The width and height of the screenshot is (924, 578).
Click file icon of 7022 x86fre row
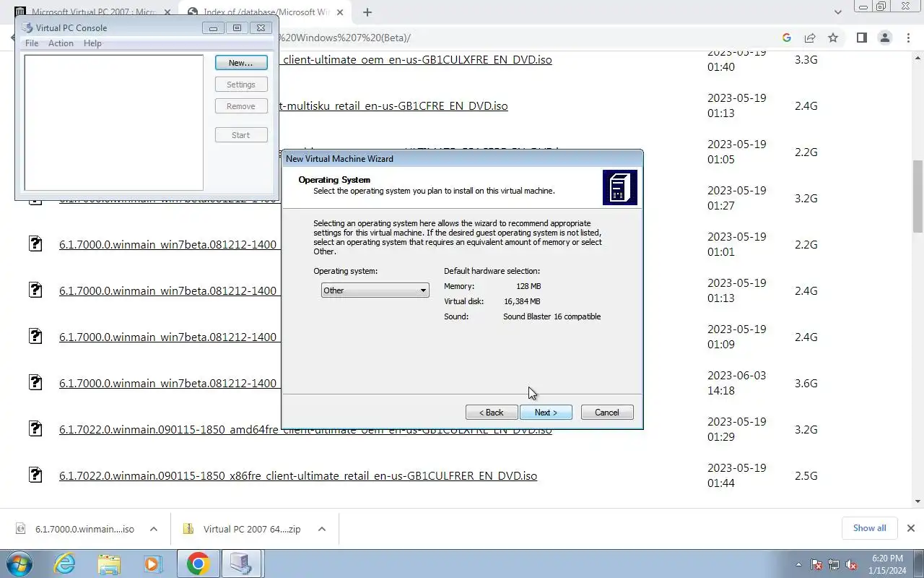(35, 475)
